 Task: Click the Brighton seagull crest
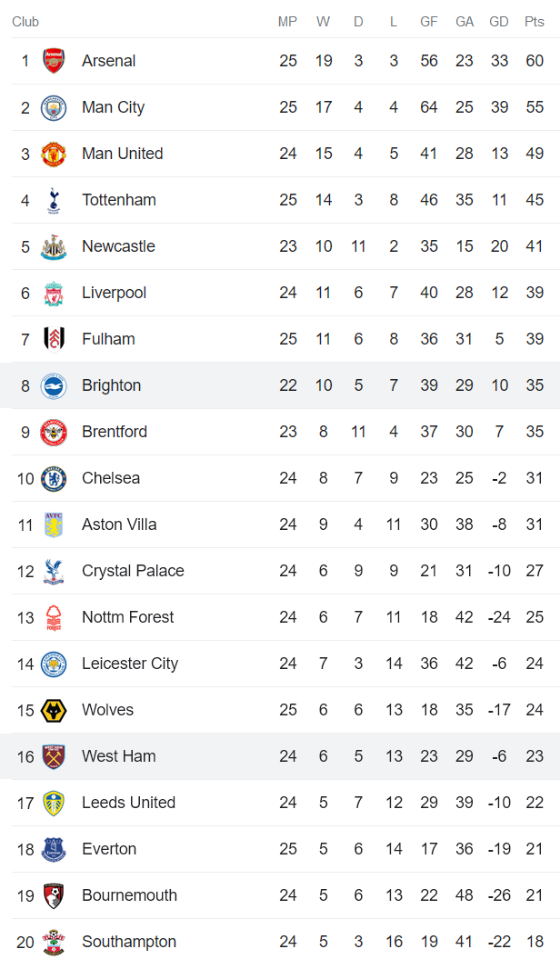click(x=53, y=385)
